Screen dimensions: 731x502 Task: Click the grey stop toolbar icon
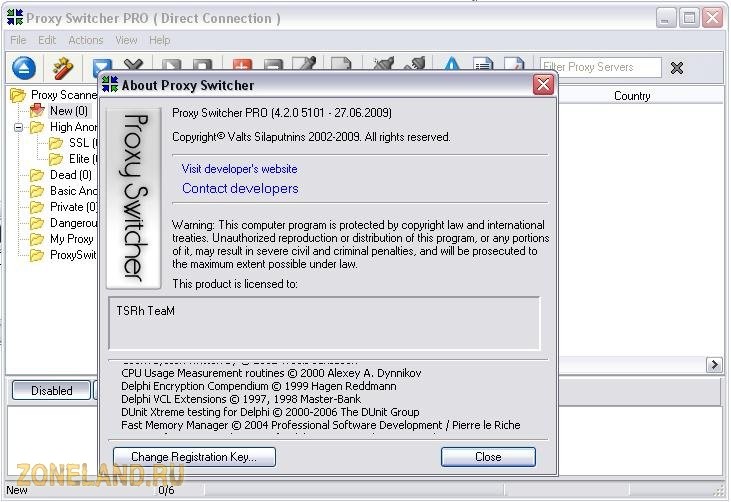(203, 66)
